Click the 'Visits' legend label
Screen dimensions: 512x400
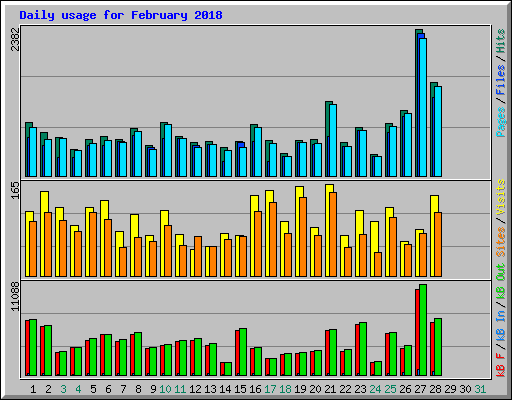pos(501,197)
